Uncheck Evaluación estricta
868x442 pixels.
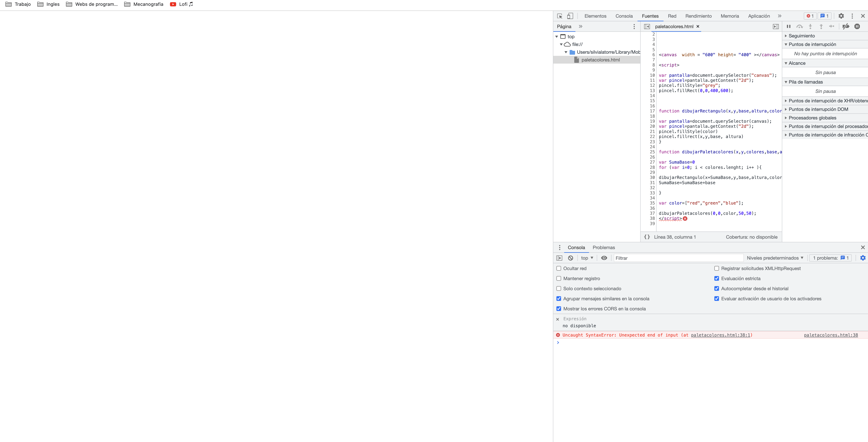[717, 278]
